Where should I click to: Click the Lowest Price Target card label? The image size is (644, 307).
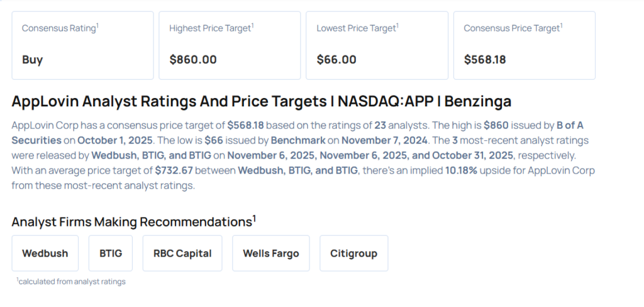tap(357, 28)
